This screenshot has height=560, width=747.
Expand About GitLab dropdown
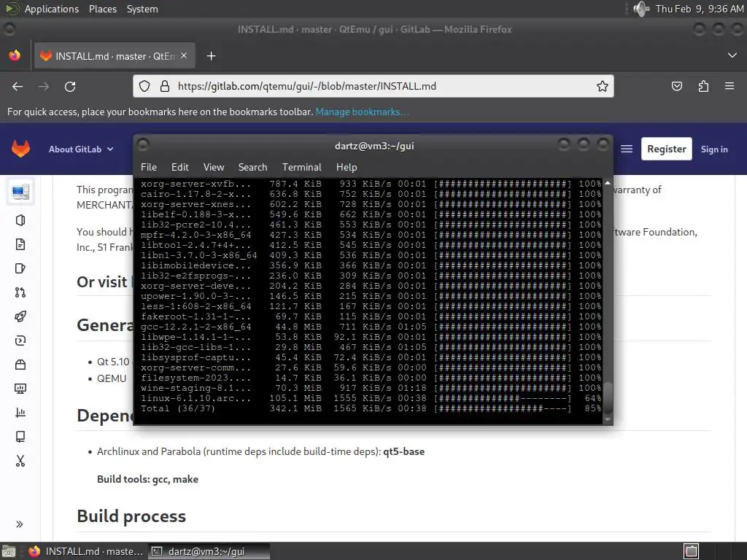(x=81, y=149)
